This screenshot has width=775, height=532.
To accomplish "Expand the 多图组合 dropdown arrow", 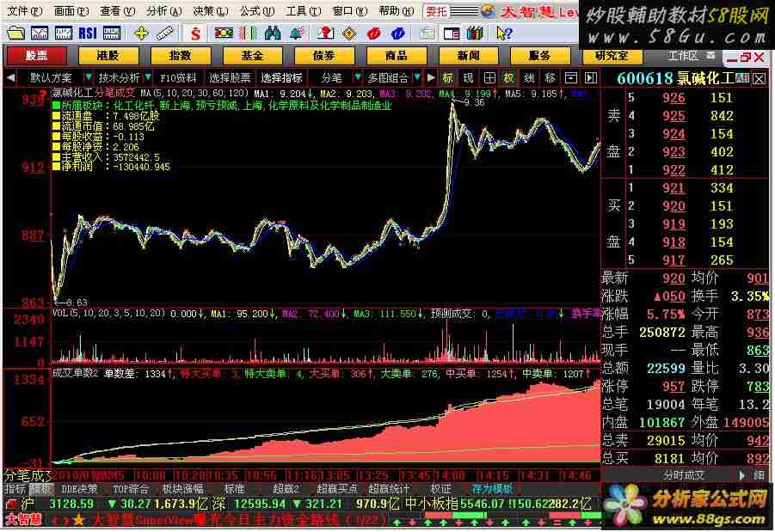I will click(x=417, y=77).
